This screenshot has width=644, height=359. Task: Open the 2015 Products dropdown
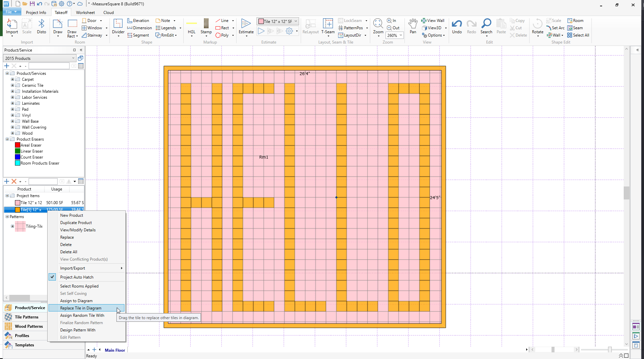(x=40, y=58)
